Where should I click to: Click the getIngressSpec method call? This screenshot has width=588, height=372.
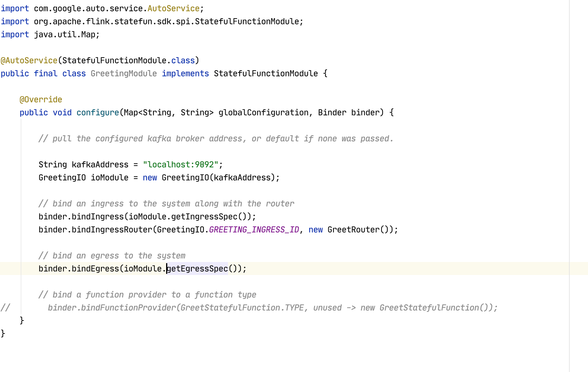coord(204,217)
